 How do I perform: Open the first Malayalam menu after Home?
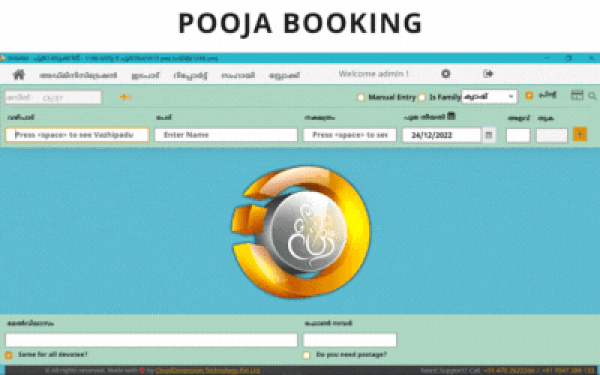78,75
